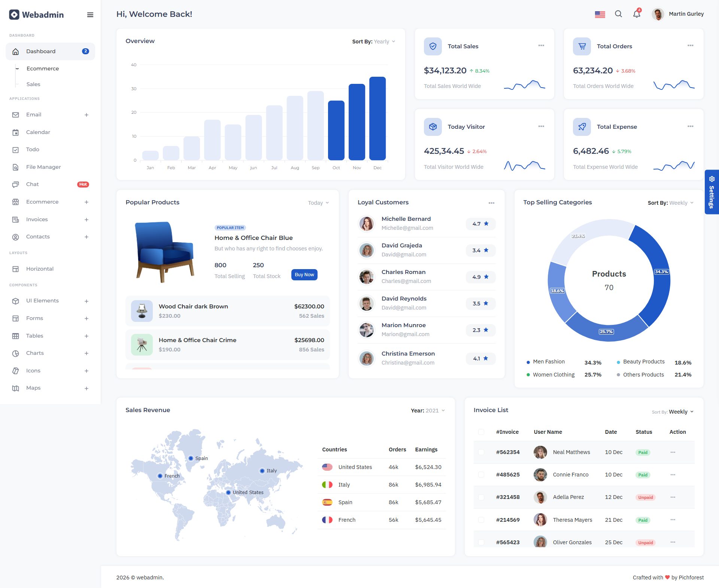The height and width of the screenshot is (588, 719).
Task: Open the notifications bell
Action: click(637, 14)
